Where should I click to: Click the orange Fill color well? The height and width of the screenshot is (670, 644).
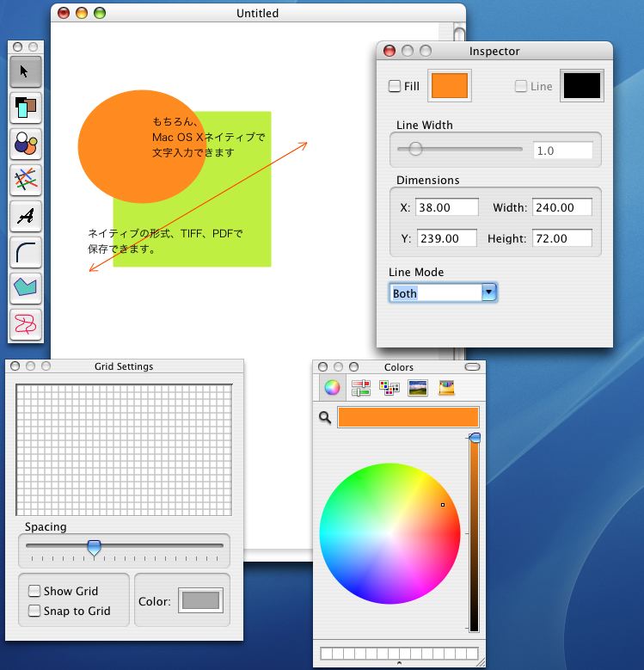pyautogui.click(x=450, y=85)
